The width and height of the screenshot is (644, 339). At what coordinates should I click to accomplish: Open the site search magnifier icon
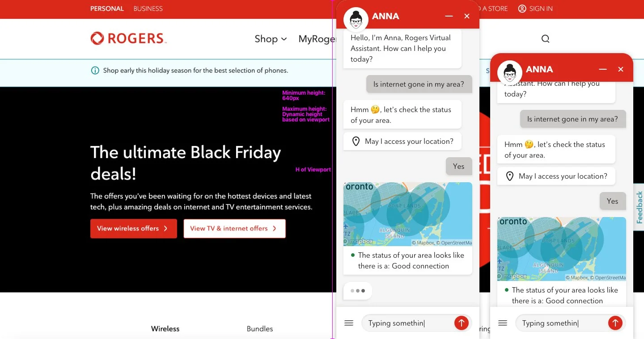pos(545,39)
